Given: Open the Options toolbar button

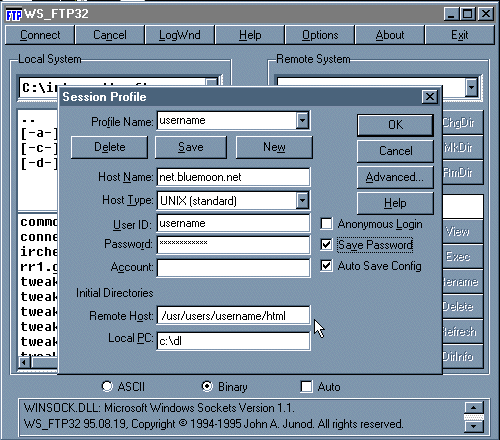Looking at the screenshot, I should click(x=320, y=35).
